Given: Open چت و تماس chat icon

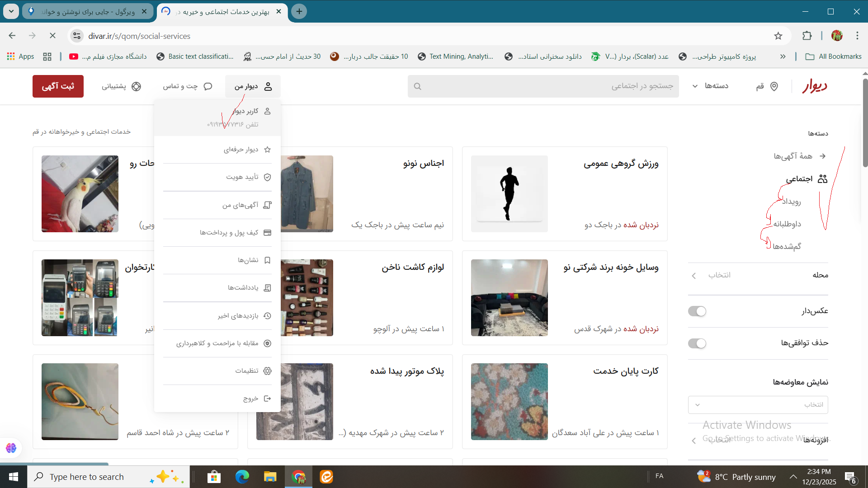Looking at the screenshot, I should (x=208, y=86).
